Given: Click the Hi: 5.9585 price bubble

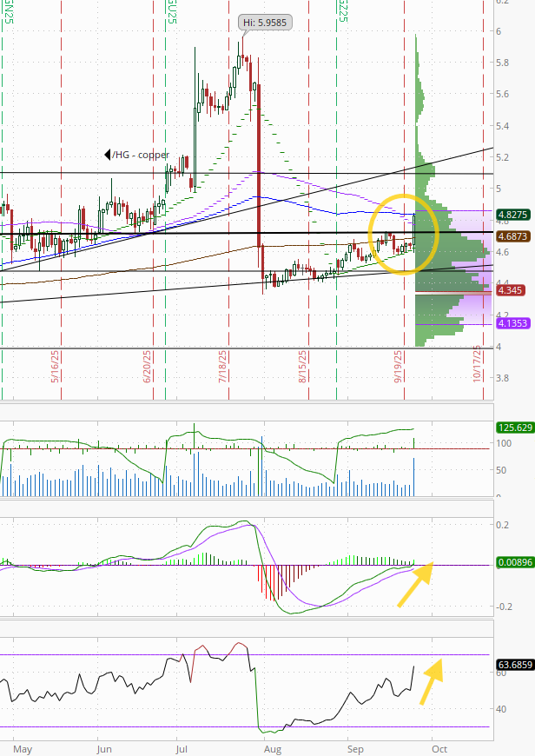Looking at the screenshot, I should coord(265,23).
